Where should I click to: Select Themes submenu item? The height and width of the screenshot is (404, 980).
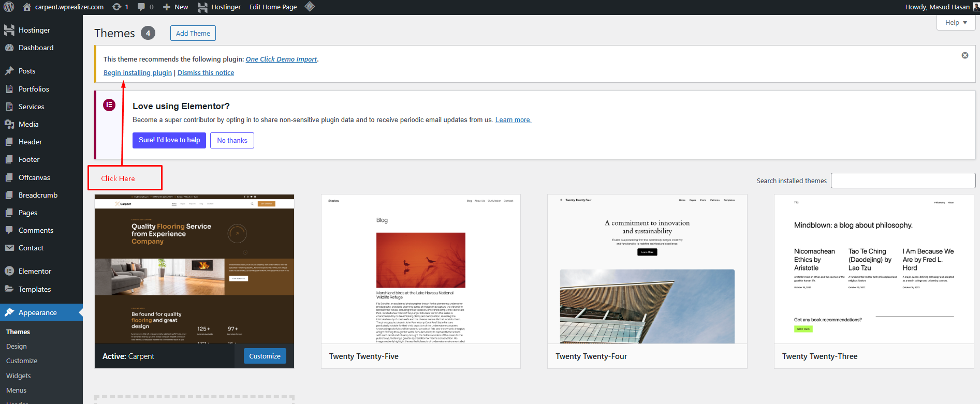click(x=18, y=332)
